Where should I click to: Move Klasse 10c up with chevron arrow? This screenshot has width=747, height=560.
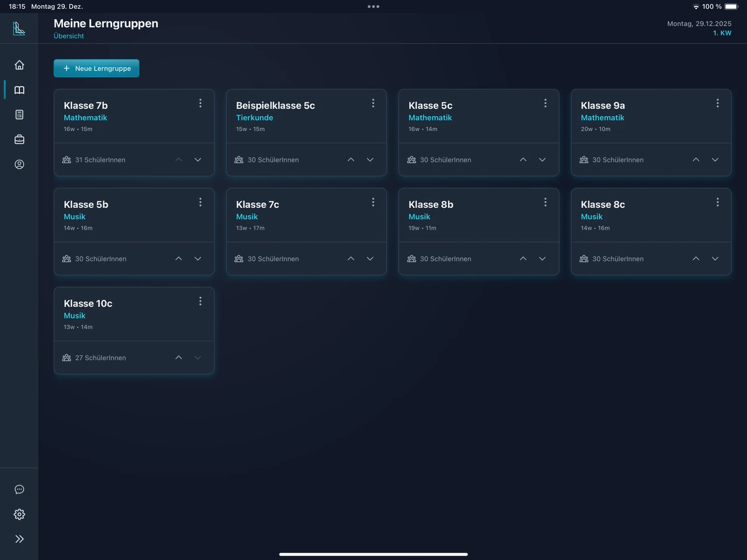179,358
